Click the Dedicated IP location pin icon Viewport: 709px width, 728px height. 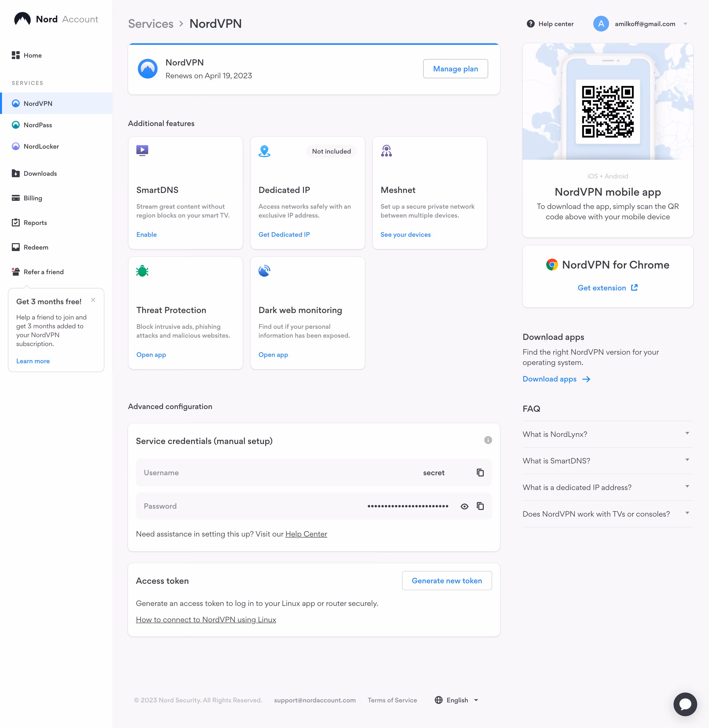pyautogui.click(x=264, y=151)
